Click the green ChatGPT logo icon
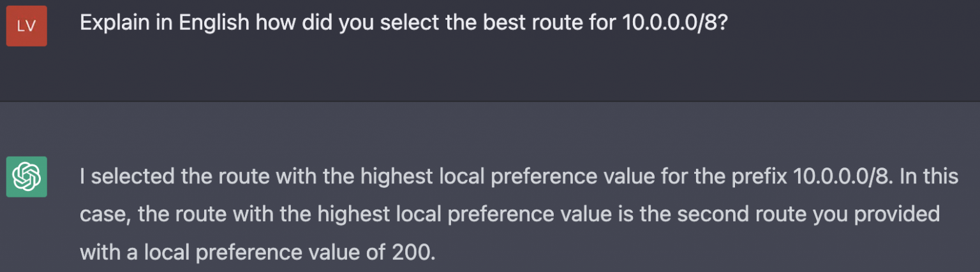The height and width of the screenshot is (272, 980). click(26, 176)
